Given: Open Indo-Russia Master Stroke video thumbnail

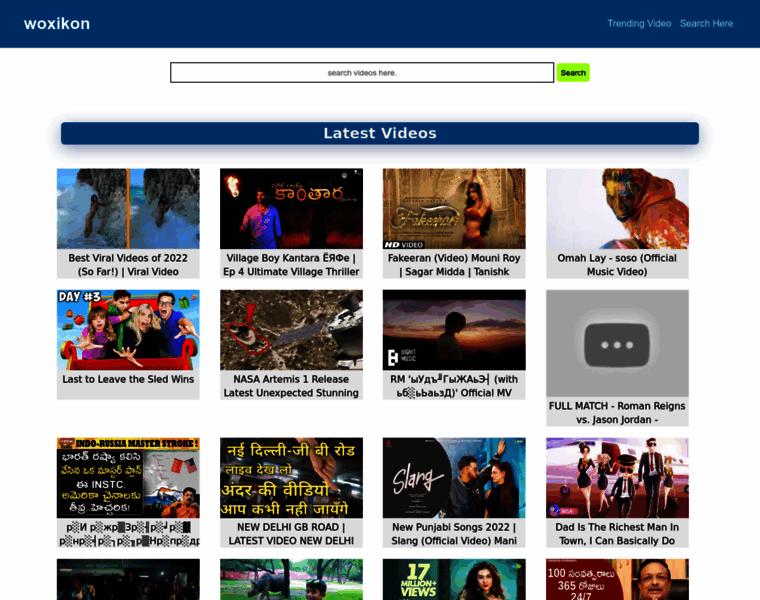Looking at the screenshot, I should 128,477.
